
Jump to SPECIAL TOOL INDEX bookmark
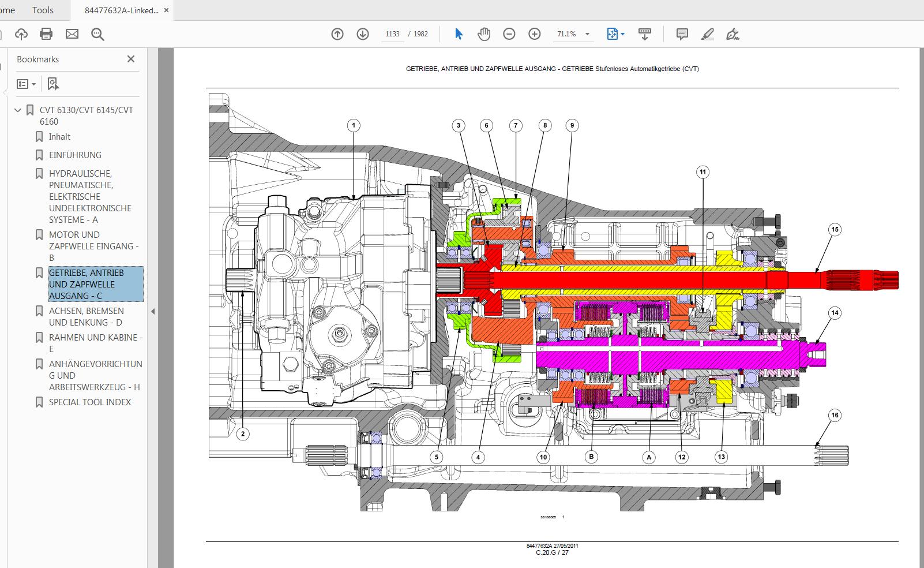coord(90,402)
